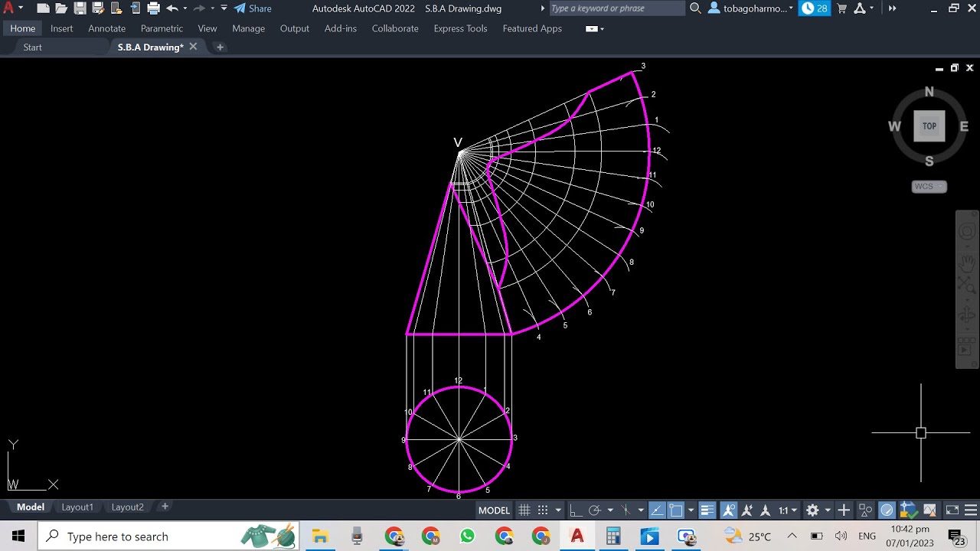The width and height of the screenshot is (980, 551).
Task: Toggle Hardware Acceleration status button
Action: coord(887,510)
